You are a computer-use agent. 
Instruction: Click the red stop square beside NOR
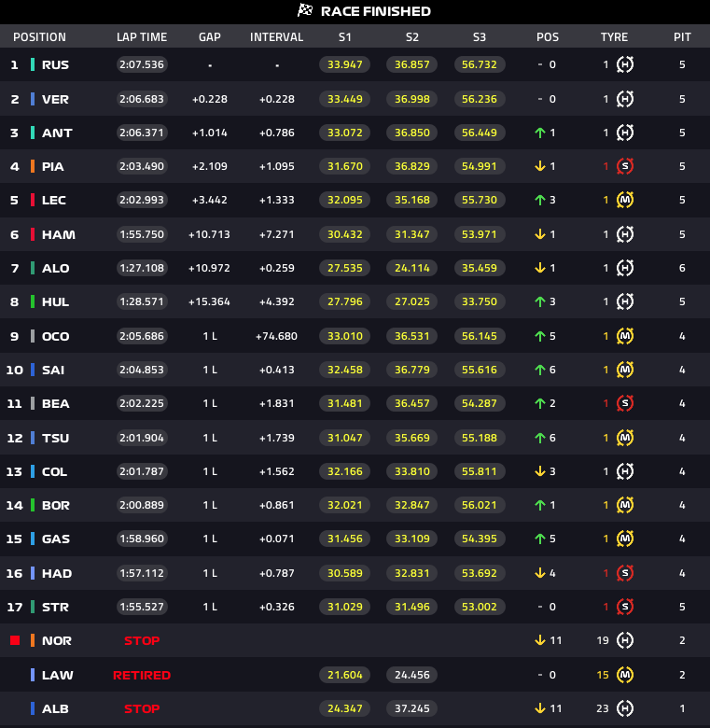[15, 640]
